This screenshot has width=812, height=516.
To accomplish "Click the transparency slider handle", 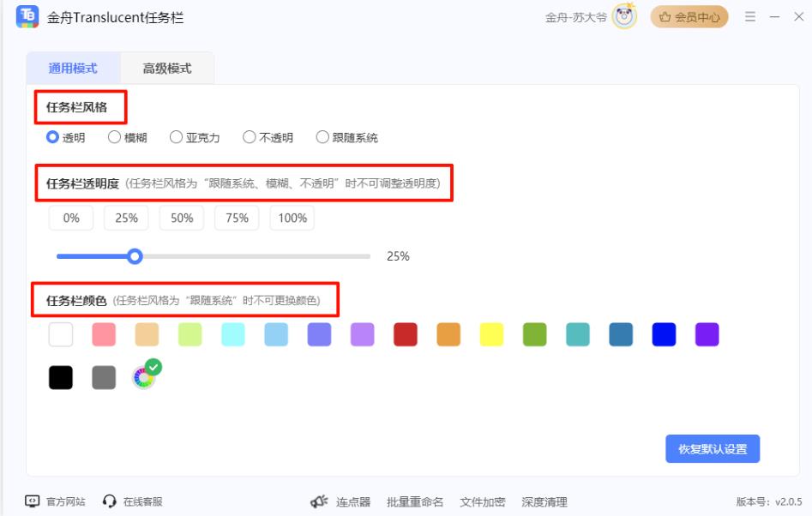I will [135, 256].
